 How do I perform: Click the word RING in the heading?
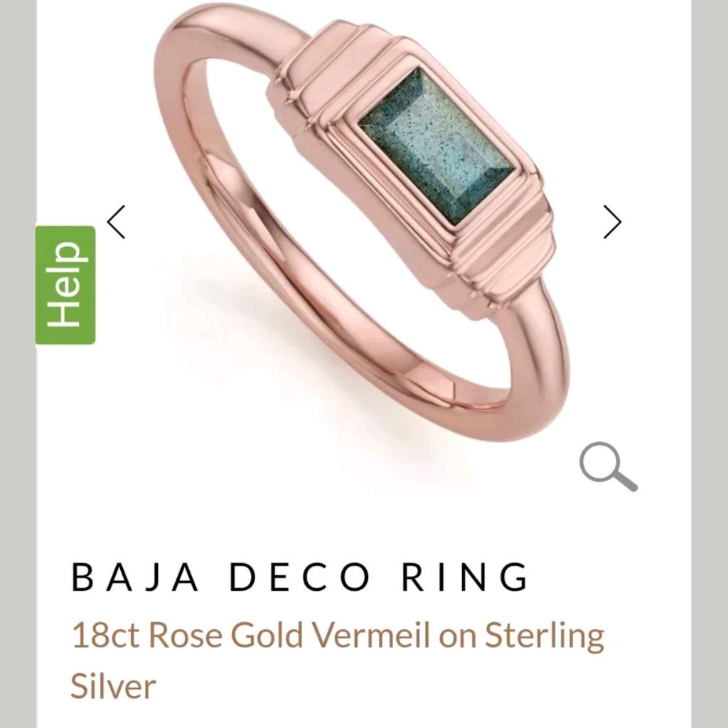click(x=465, y=577)
